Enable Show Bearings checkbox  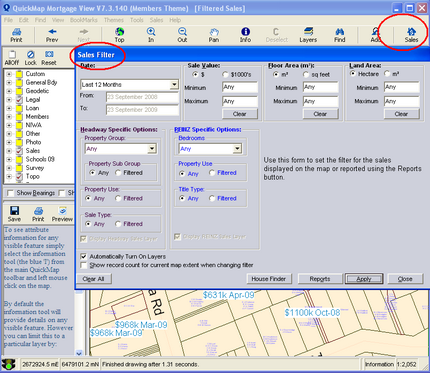[11, 193]
